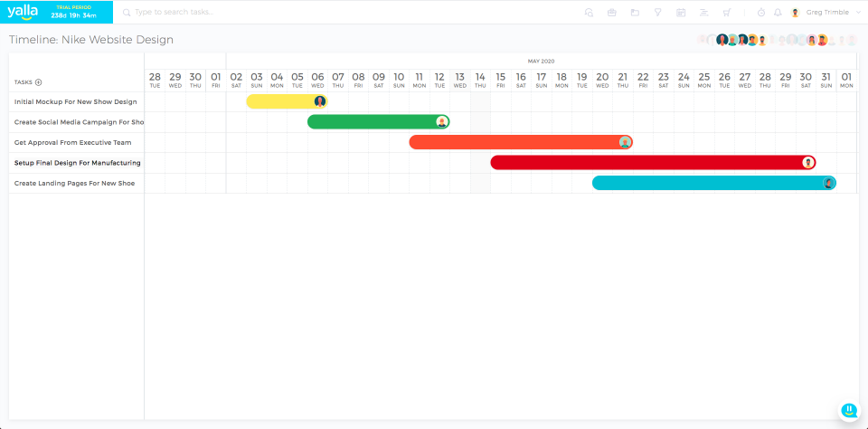Click the add task plus icon beside TASKS
Viewport: 868px width, 429px height.
point(38,82)
